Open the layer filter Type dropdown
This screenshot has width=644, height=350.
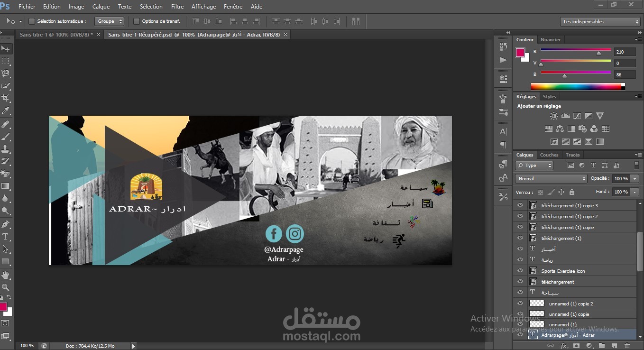tap(534, 166)
